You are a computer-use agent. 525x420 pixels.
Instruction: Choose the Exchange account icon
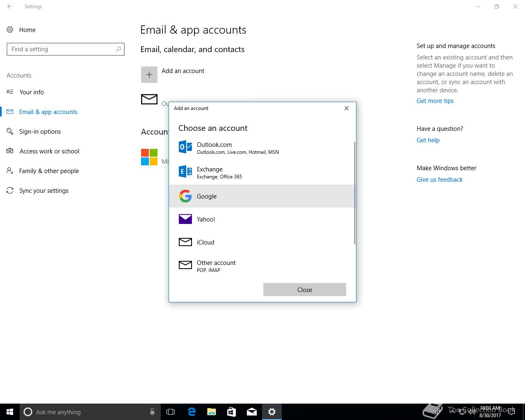coord(185,171)
